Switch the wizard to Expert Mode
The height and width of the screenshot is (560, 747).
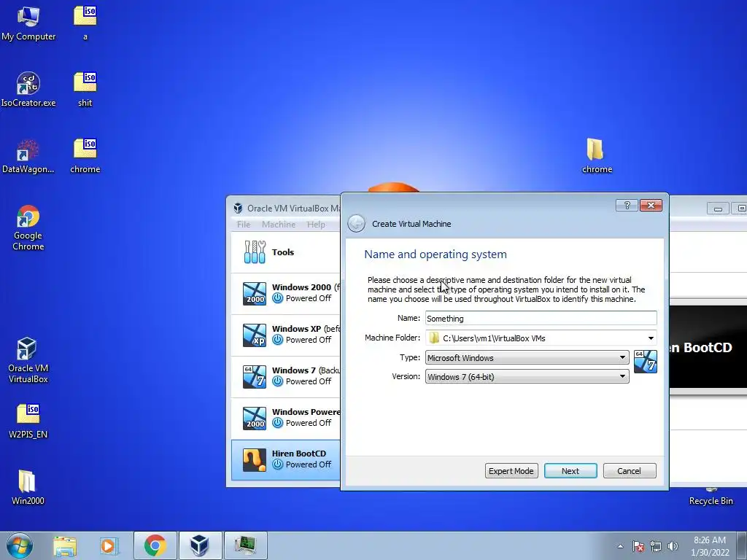[511, 471]
